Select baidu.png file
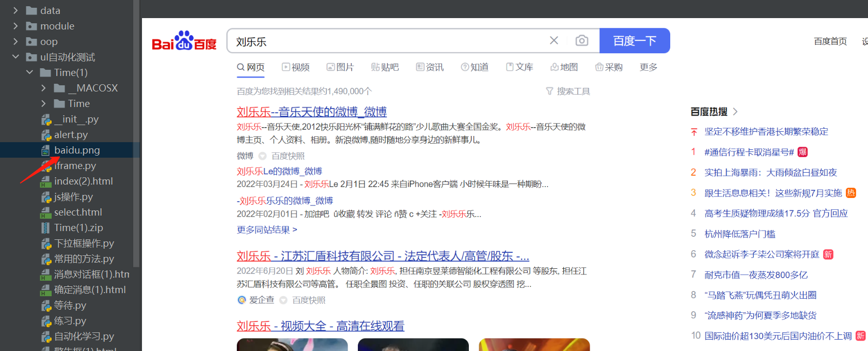 [x=70, y=150]
